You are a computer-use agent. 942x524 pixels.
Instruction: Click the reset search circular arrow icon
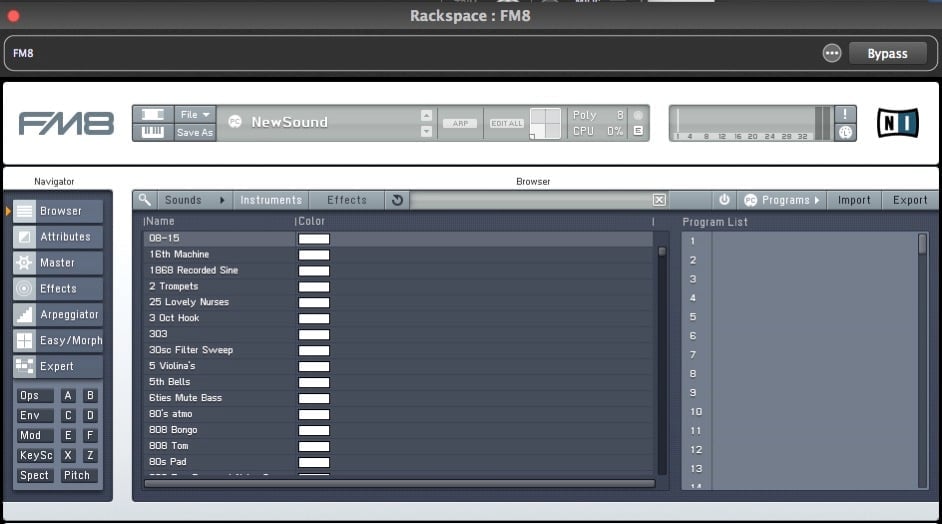[397, 200]
